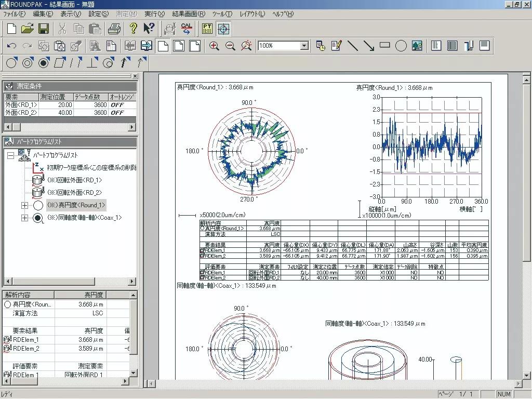The height and width of the screenshot is (399, 532).
Task: Click the help question mark icon
Action: (134, 29)
